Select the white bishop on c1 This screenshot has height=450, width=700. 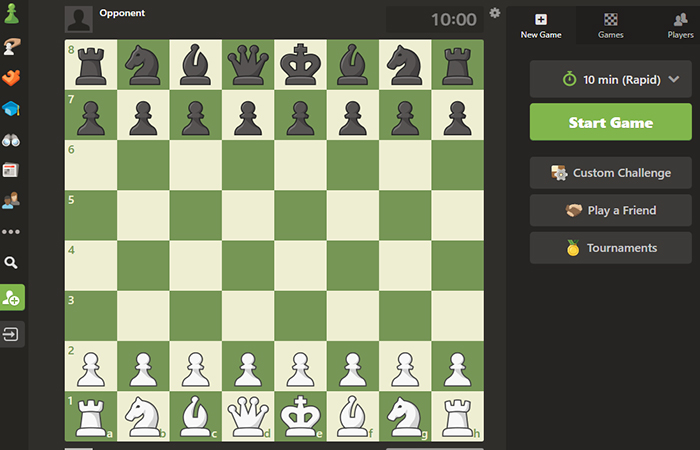click(x=196, y=416)
